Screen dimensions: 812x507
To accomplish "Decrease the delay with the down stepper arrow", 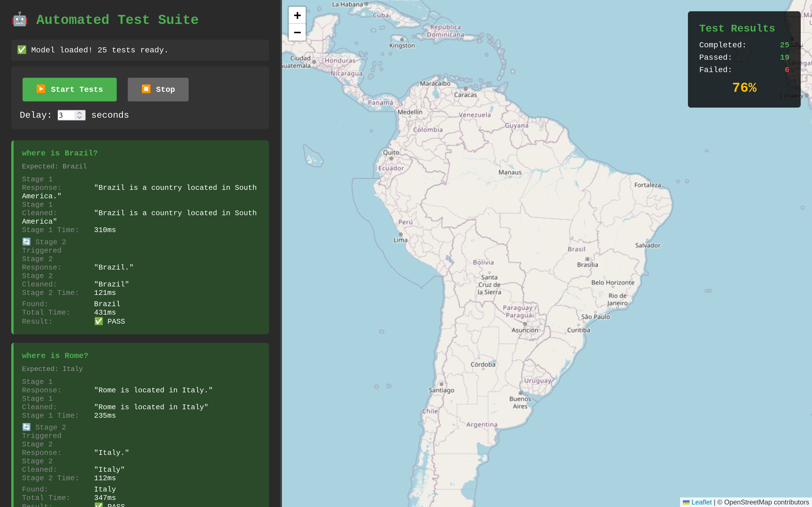I will pyautogui.click(x=80, y=117).
